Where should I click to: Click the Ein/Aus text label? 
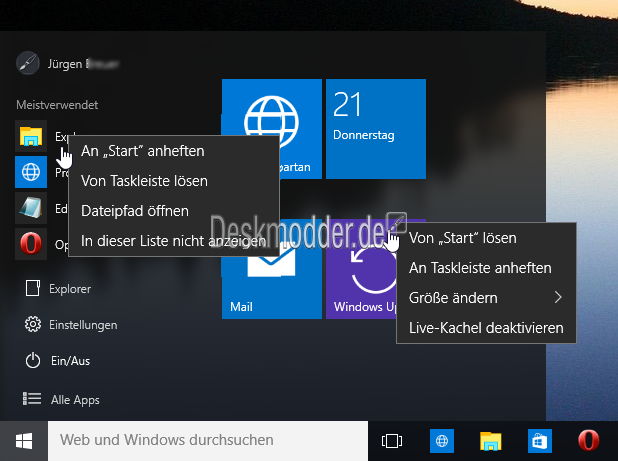pyautogui.click(x=70, y=361)
